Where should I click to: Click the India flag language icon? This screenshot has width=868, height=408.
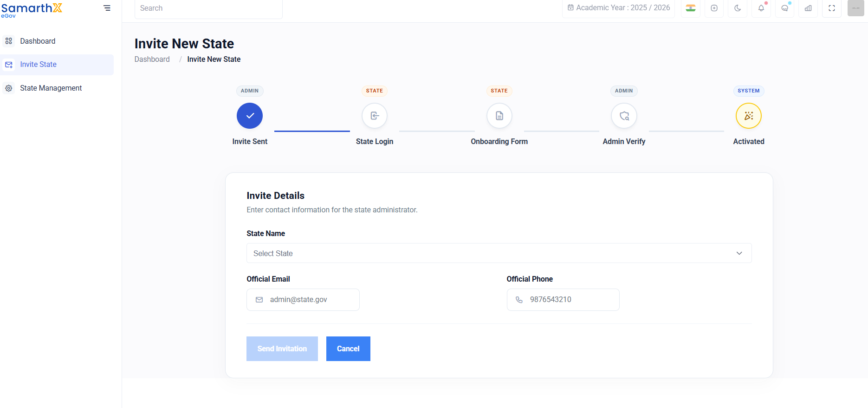pos(691,8)
